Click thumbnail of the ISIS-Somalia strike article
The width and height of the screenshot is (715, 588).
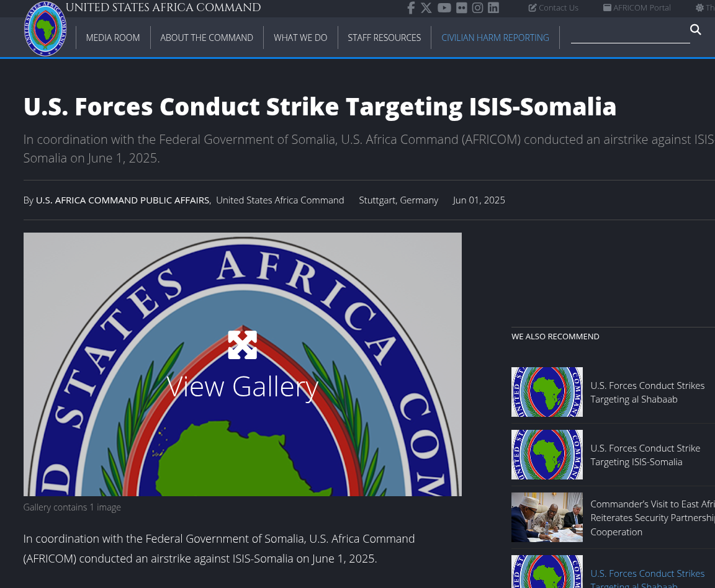point(547,455)
